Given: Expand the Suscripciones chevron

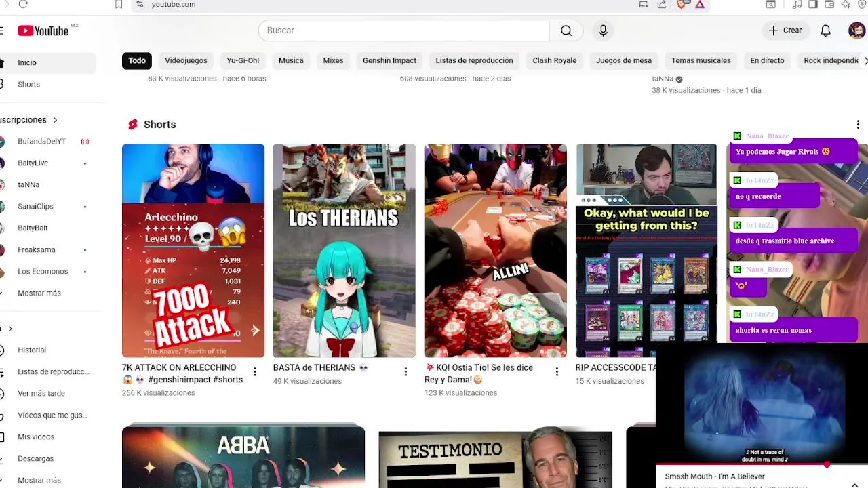Looking at the screenshot, I should tap(56, 120).
